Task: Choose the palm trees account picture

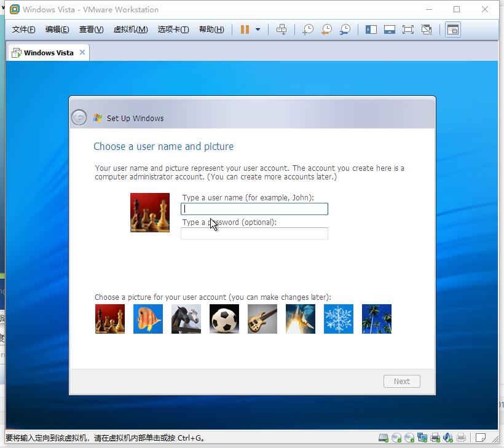Action: pyautogui.click(x=377, y=319)
